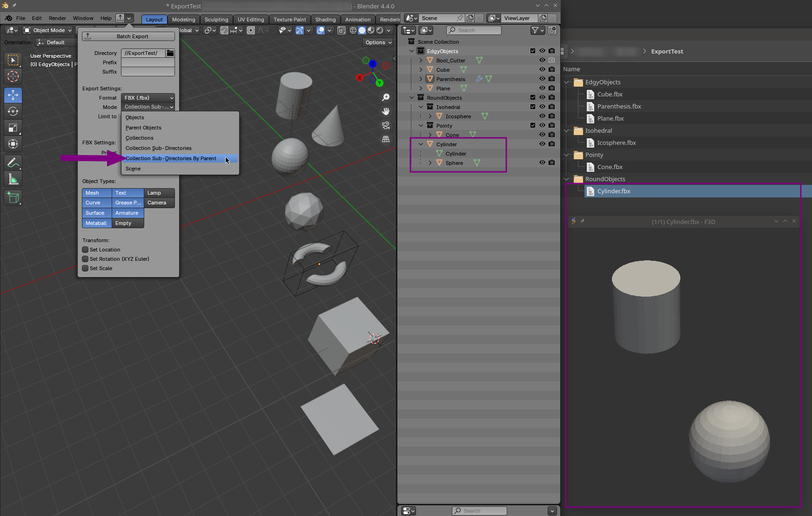
Task: Select the Annotate tool
Action: pyautogui.click(x=13, y=162)
